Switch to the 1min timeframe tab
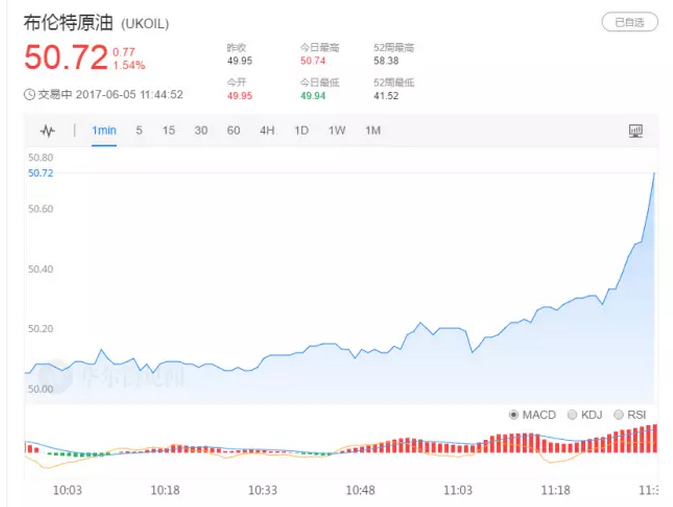 click(104, 131)
